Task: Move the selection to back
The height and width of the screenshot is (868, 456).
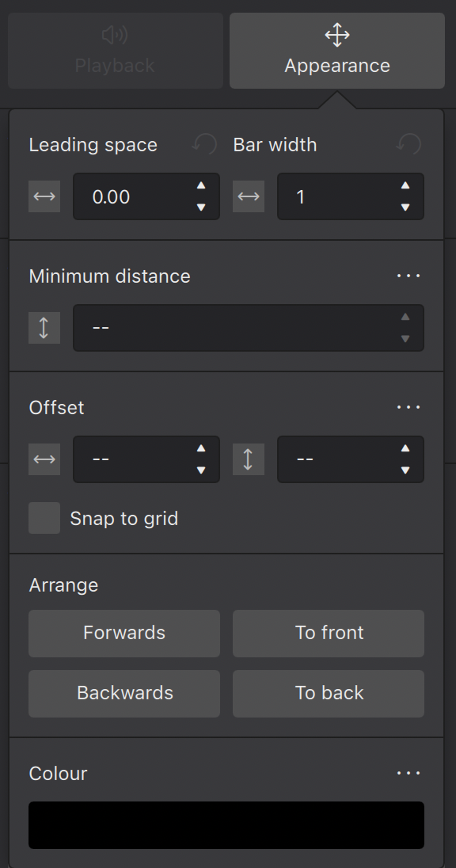Action: 328,694
